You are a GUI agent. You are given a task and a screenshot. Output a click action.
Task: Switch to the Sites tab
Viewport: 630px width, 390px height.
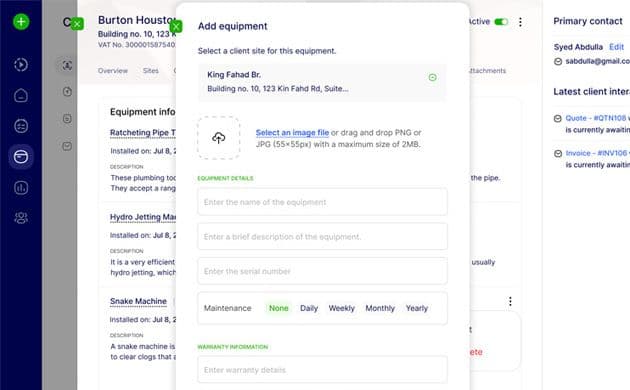[151, 71]
